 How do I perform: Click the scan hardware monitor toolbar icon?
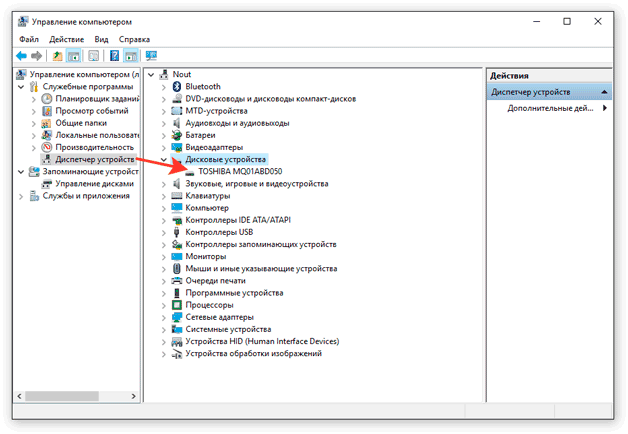coord(151,56)
